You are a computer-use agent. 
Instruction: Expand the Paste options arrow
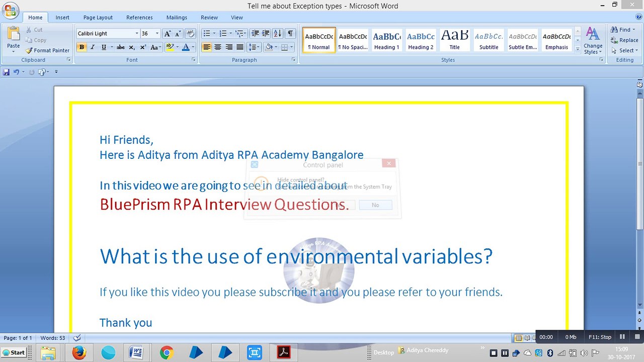click(14, 52)
